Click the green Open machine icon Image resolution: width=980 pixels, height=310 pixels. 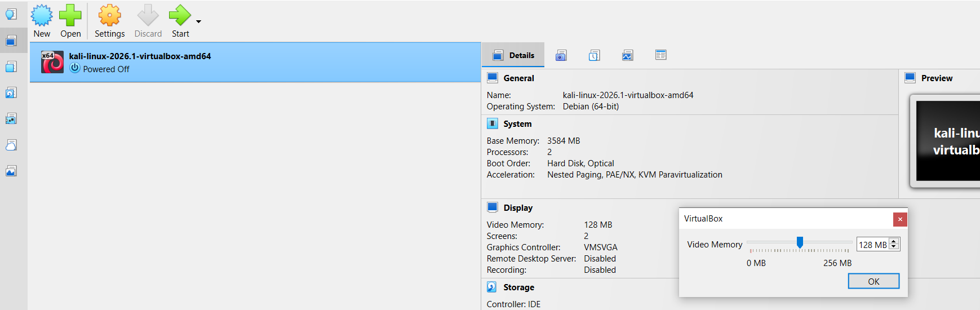tap(70, 15)
